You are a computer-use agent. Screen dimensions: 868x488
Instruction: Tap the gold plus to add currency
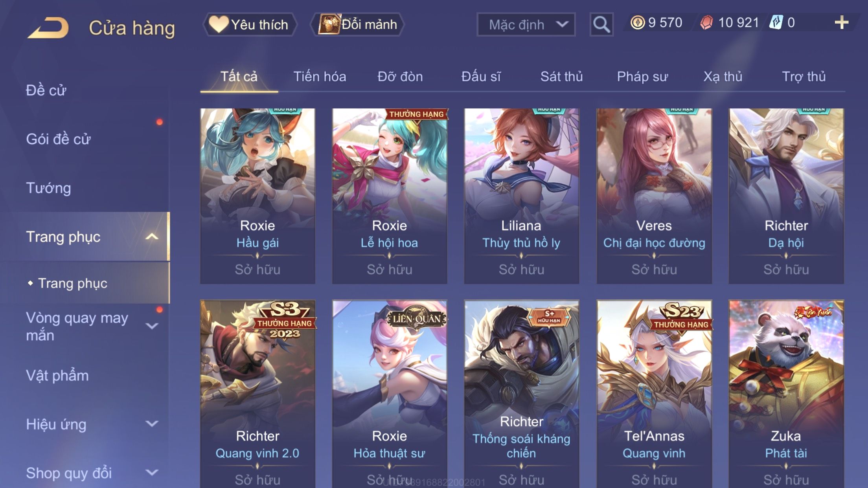(x=841, y=22)
